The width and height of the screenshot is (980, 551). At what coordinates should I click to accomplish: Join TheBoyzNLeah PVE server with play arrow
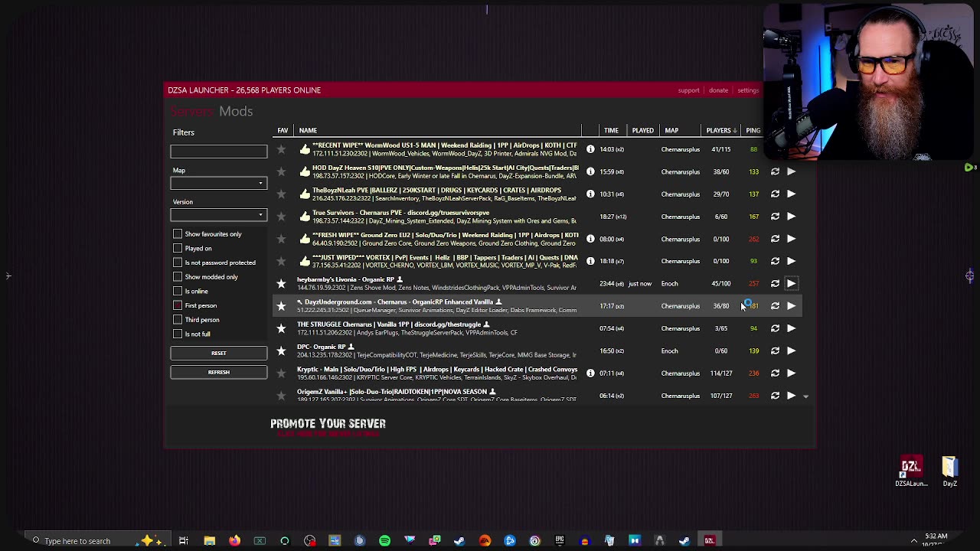[x=791, y=194]
